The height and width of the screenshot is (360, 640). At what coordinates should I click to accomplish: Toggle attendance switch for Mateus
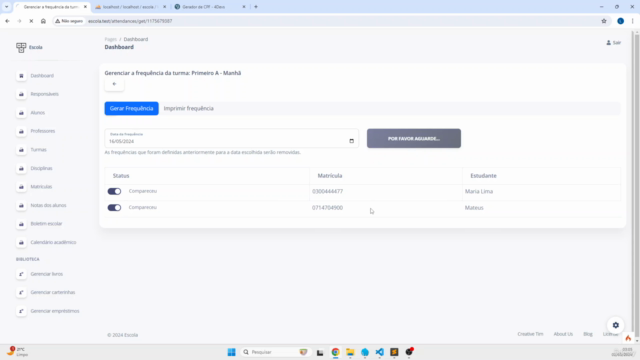click(x=114, y=208)
